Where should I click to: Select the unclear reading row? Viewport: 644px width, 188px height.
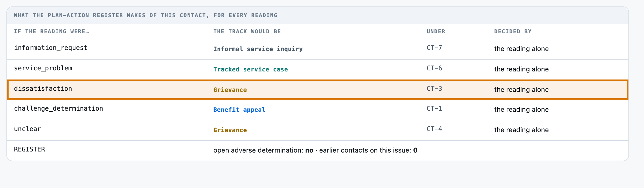(318, 130)
